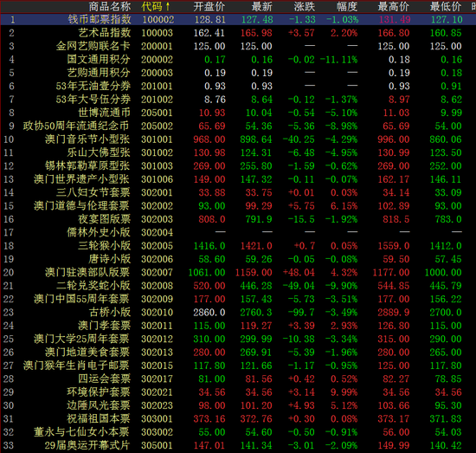476x453 pixels.
Task: Click the 商品名称 column header
Action: point(110,6)
